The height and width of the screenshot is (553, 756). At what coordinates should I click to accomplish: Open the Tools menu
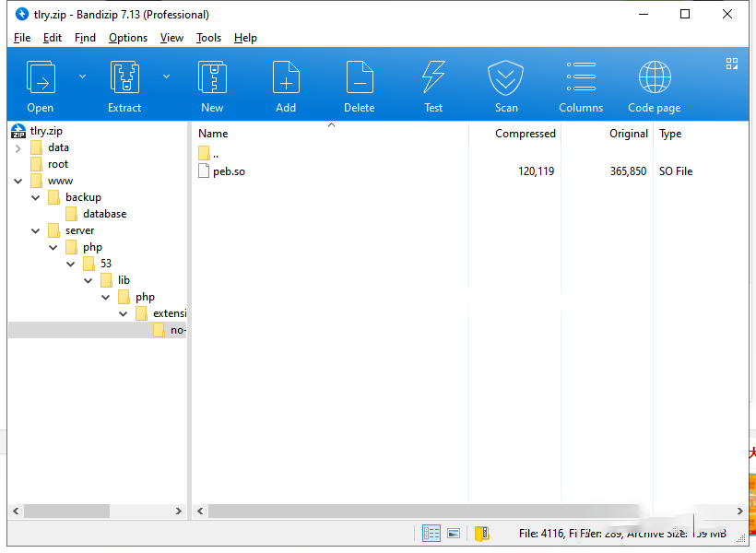208,38
